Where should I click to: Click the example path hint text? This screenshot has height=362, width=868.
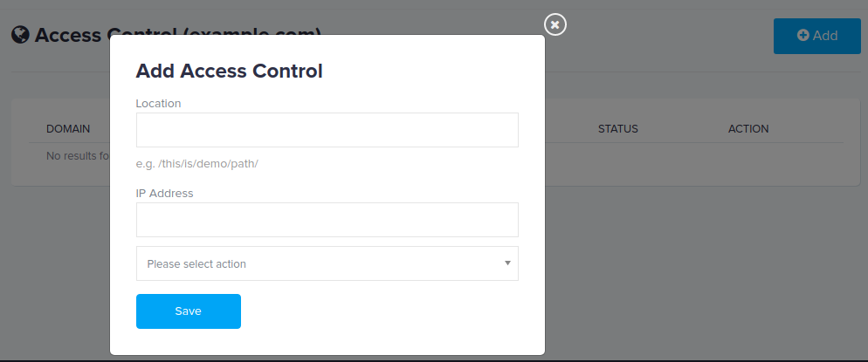[x=197, y=164]
